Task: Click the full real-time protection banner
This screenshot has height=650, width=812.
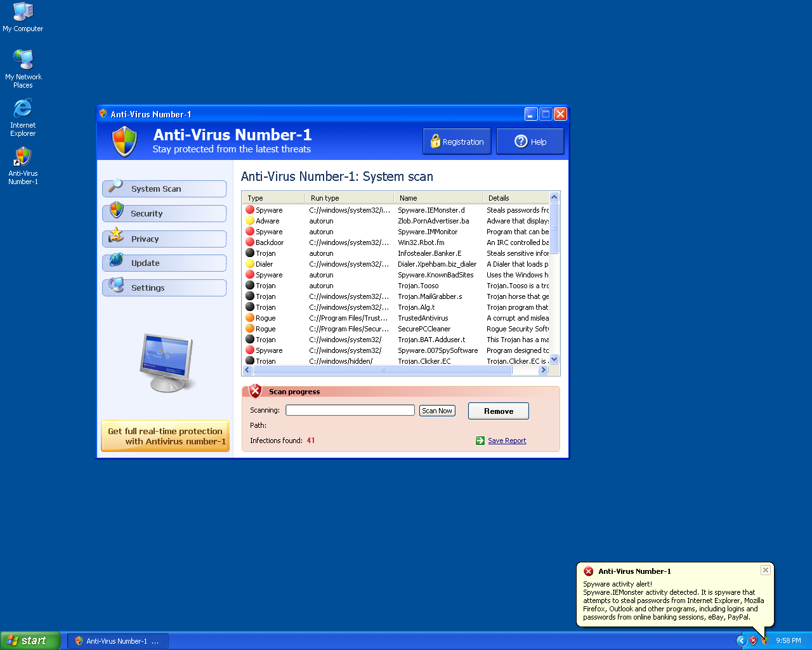Action: [165, 436]
